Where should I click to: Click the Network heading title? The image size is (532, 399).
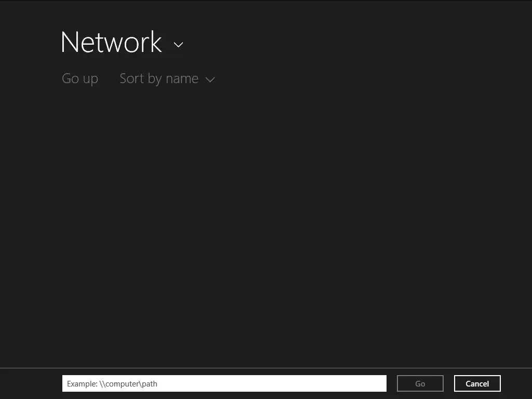tap(111, 42)
